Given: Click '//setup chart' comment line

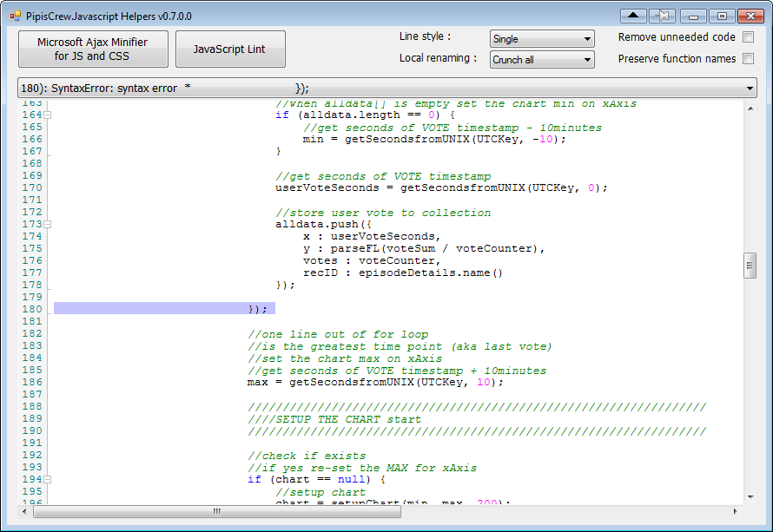Looking at the screenshot, I should [320, 491].
